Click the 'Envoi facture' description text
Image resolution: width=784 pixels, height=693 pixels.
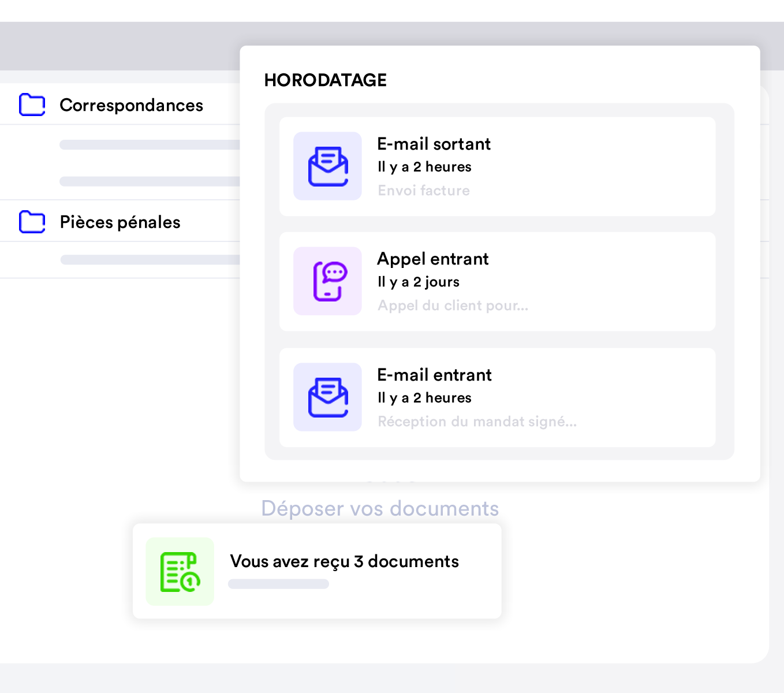(x=423, y=191)
